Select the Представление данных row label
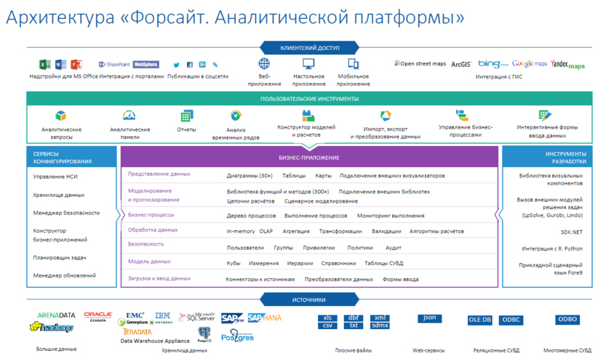The image size is (611, 364). (x=159, y=174)
